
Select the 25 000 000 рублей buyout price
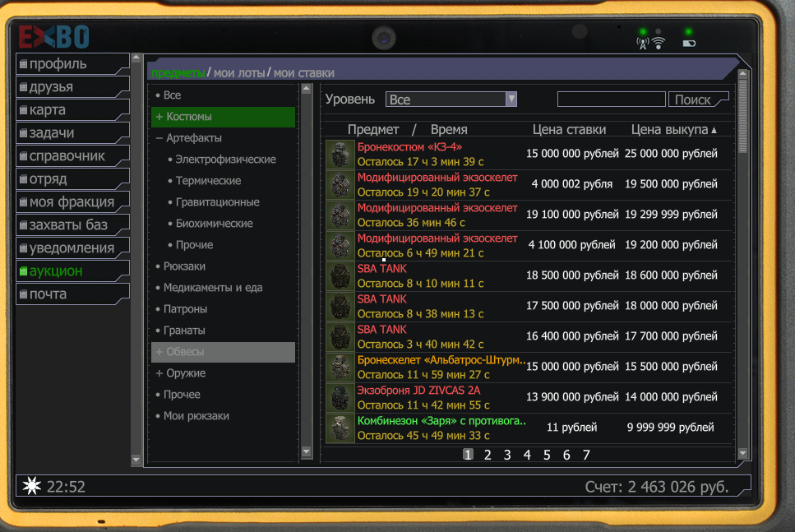tap(671, 154)
